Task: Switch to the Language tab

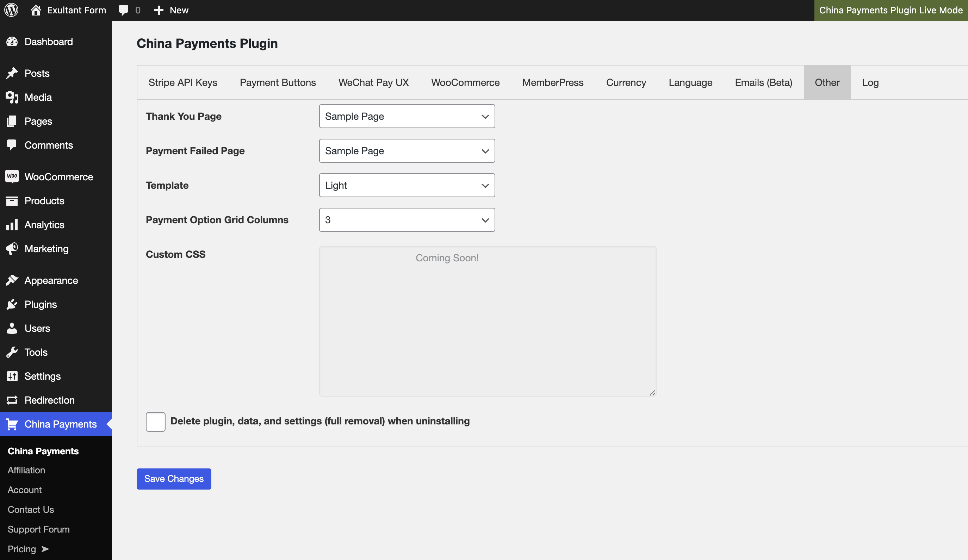Action: click(x=690, y=82)
